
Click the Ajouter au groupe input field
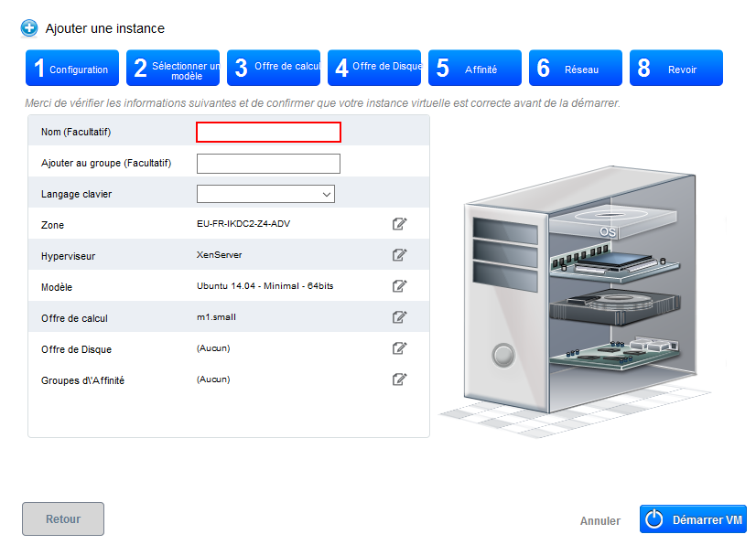[x=268, y=164]
